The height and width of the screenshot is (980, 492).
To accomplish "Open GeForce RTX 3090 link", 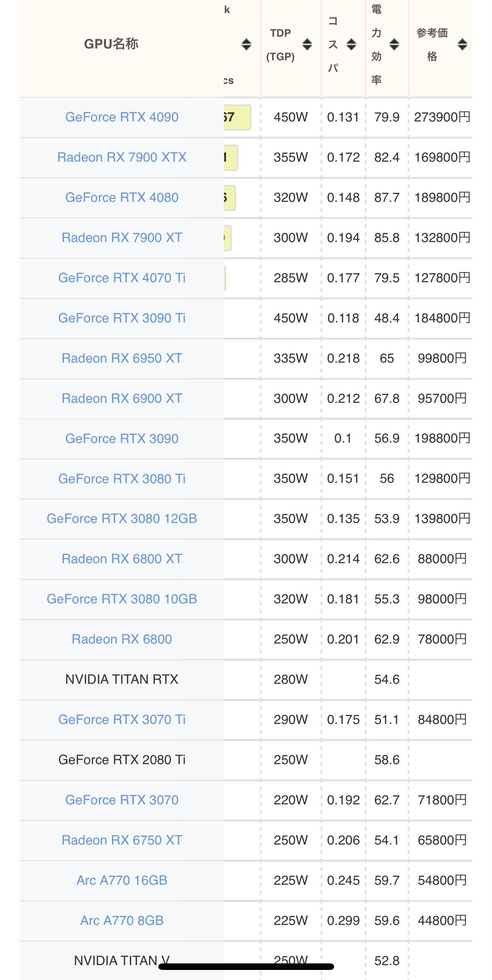I will pyautogui.click(x=122, y=439).
